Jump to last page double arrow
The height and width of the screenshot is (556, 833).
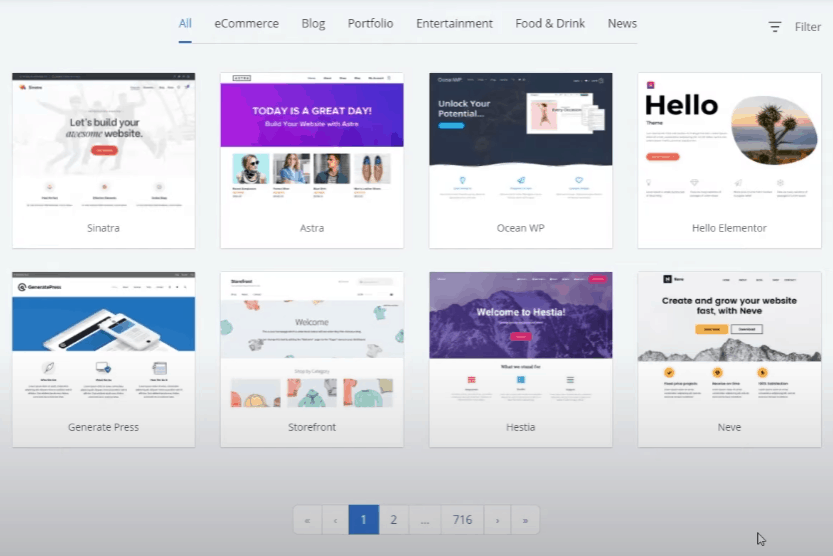click(x=525, y=520)
